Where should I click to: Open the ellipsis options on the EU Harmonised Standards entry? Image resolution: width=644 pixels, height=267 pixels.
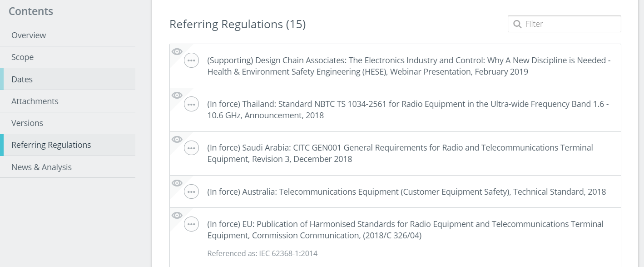click(191, 224)
